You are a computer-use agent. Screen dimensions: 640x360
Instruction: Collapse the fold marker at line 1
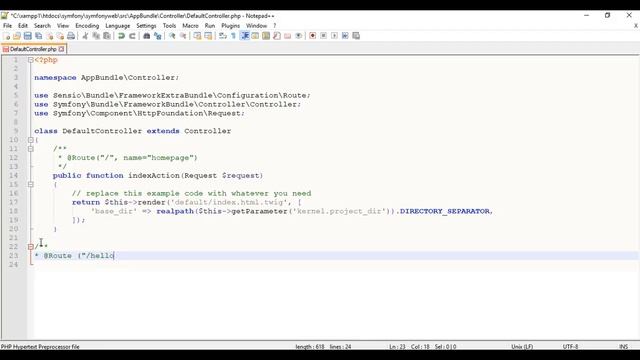coord(31,60)
